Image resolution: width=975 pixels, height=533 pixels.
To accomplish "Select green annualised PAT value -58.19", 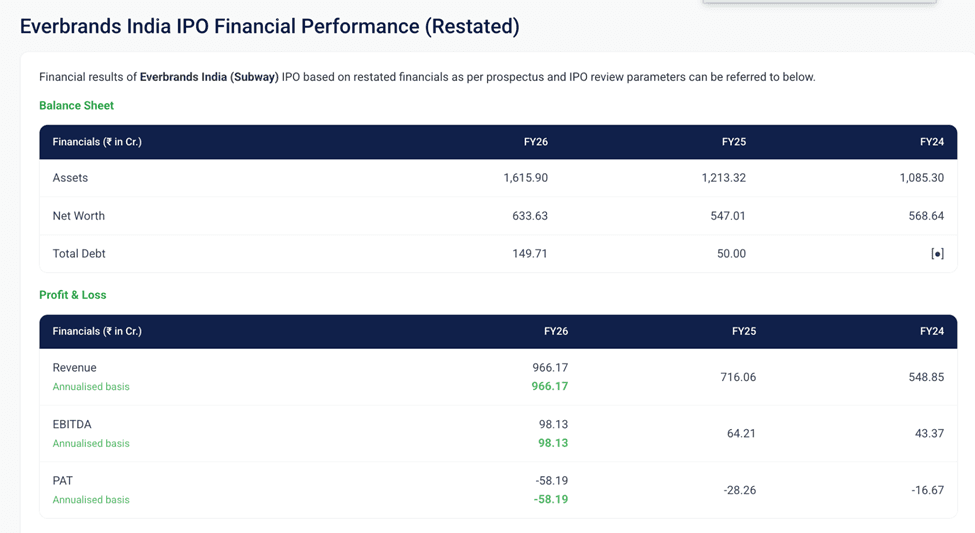I will pos(551,499).
